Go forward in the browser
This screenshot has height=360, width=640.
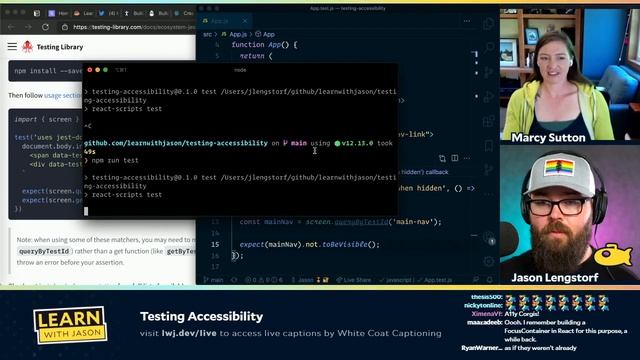tap(28, 27)
